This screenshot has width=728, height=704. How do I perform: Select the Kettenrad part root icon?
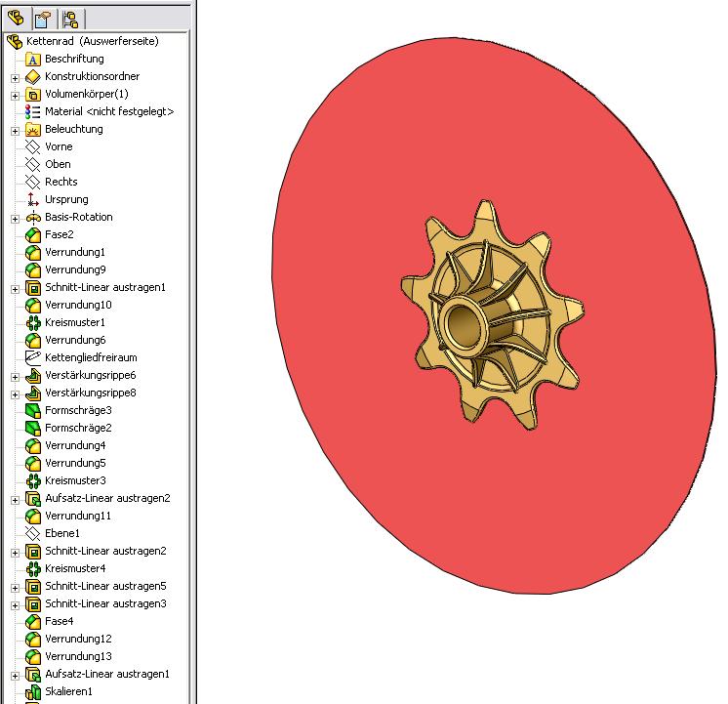click(x=15, y=41)
